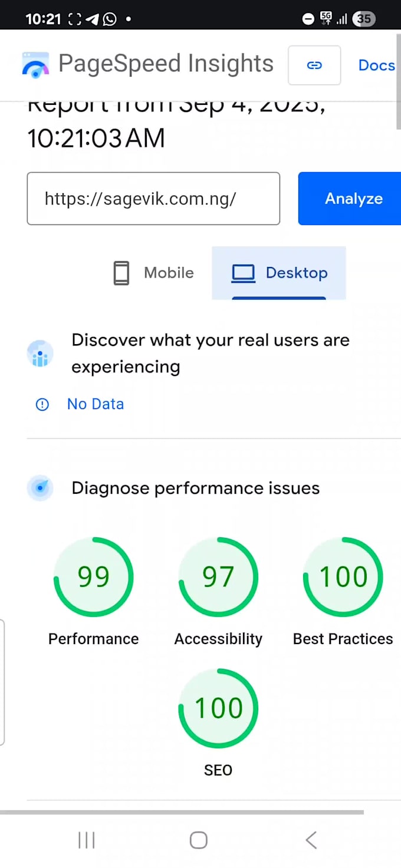Click the real users experience icon

(40, 354)
